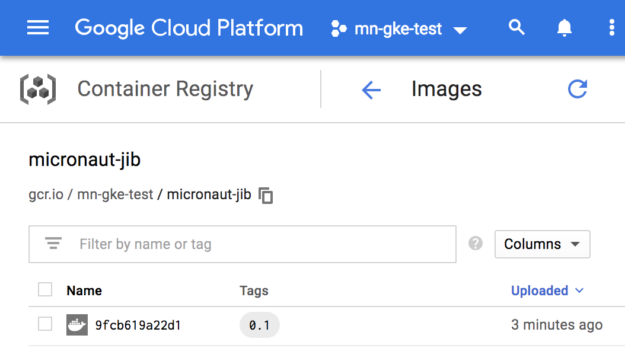This screenshot has width=625, height=364.
Task: Expand the mn-gke-test project selector
Action: (x=399, y=28)
